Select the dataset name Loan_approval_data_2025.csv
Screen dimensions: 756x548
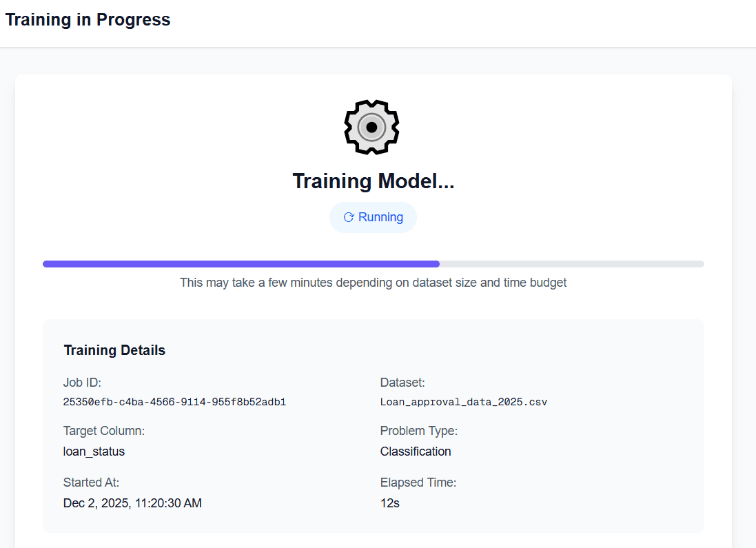464,402
